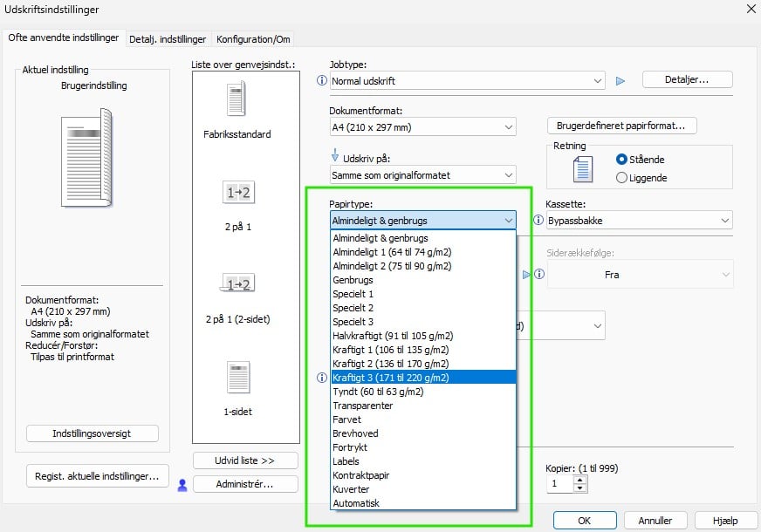Click the info icon beside Jobtype
The width and height of the screenshot is (761, 532).
pyautogui.click(x=322, y=81)
